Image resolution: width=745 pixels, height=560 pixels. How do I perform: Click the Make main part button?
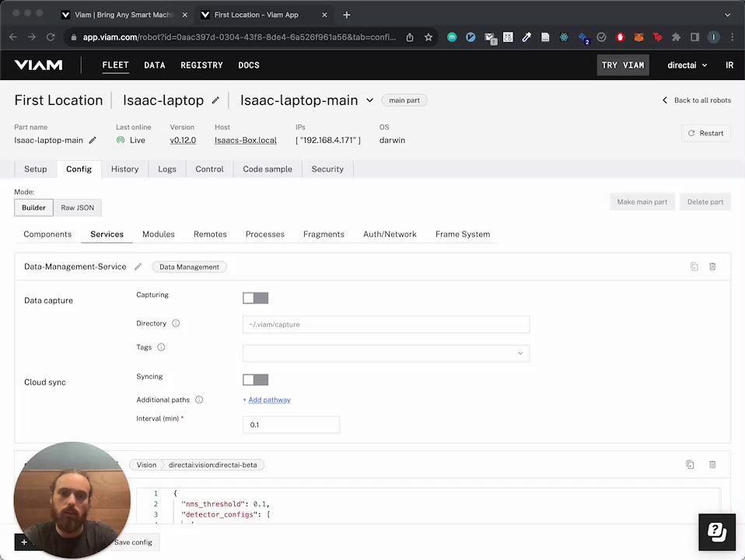point(642,202)
